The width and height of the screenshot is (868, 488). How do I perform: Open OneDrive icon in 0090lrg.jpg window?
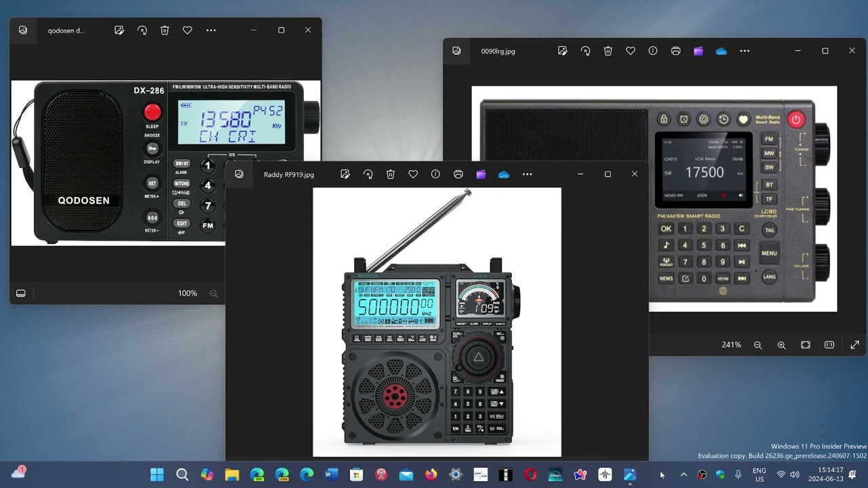click(x=722, y=51)
